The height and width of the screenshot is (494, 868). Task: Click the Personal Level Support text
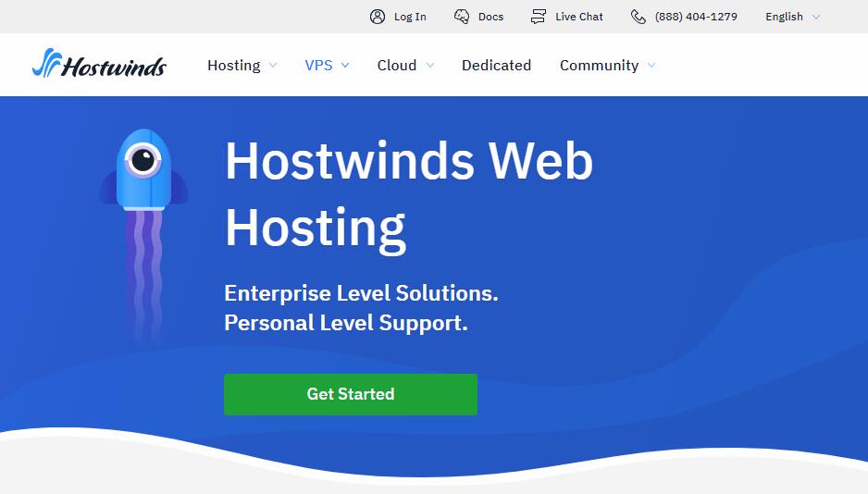point(346,323)
